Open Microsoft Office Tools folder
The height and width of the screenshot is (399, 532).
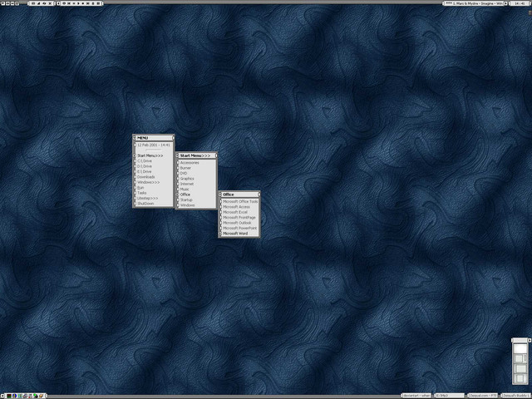[239, 201]
